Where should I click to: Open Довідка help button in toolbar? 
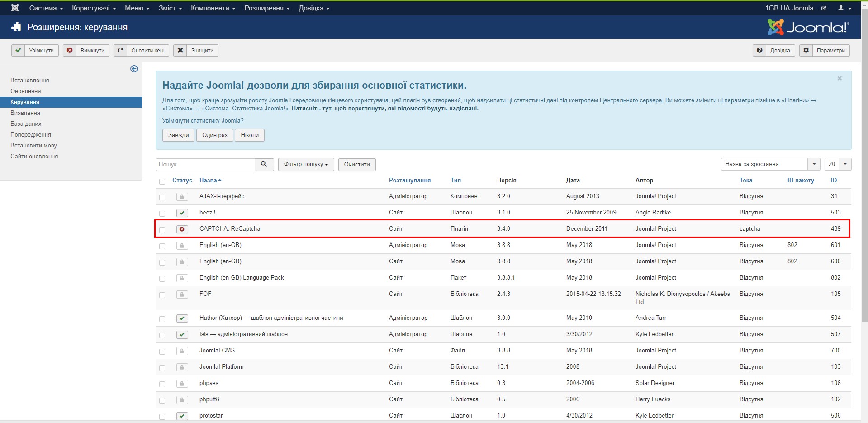click(x=773, y=50)
